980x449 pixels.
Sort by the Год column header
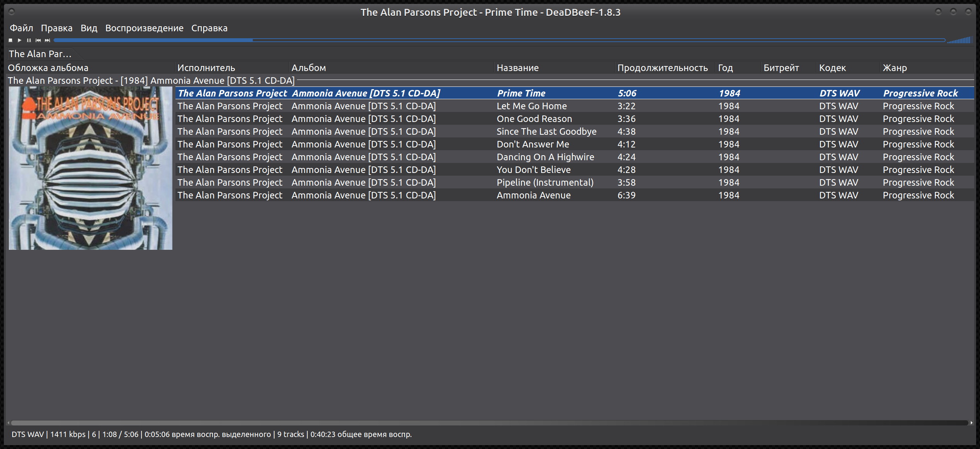[738, 68]
